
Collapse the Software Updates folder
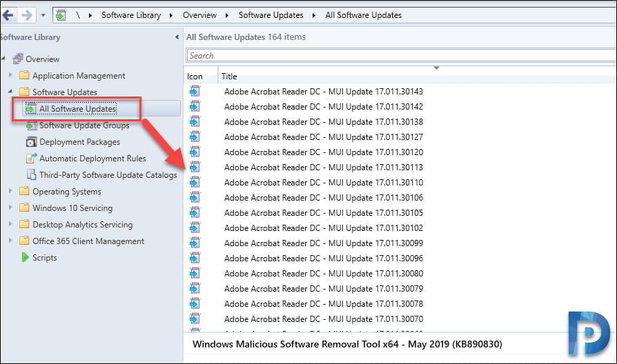(x=10, y=91)
